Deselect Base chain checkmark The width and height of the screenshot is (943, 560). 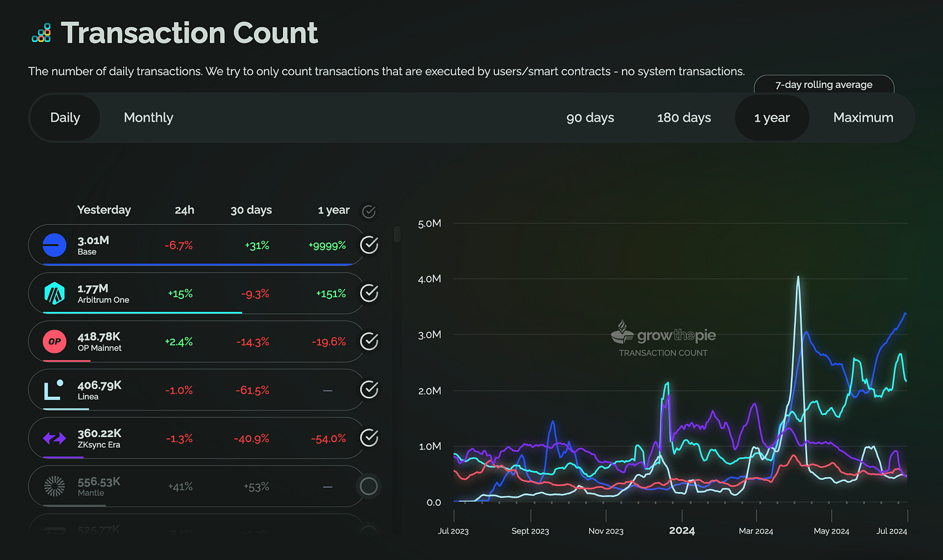click(369, 245)
